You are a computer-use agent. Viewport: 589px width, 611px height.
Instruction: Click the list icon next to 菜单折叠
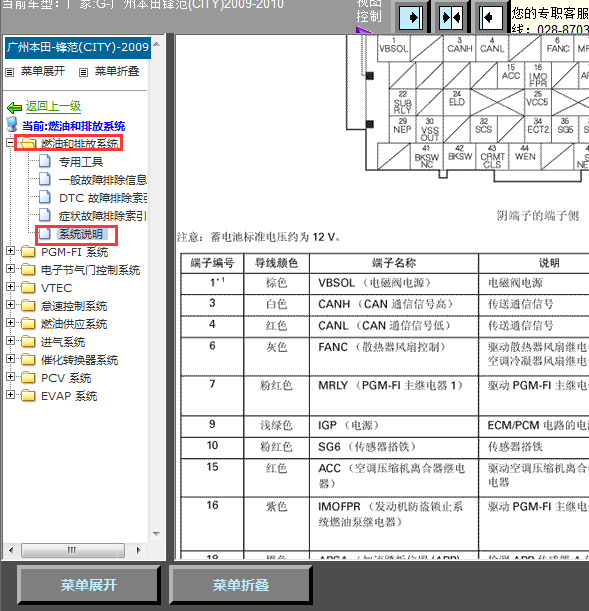(x=83, y=72)
